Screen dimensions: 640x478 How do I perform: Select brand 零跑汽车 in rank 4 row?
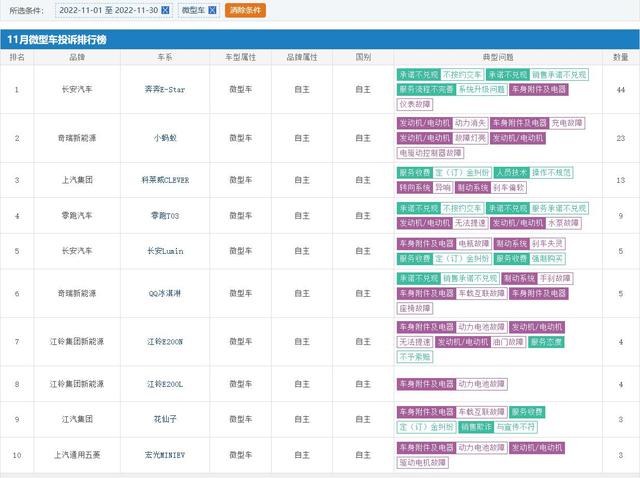[x=77, y=216]
